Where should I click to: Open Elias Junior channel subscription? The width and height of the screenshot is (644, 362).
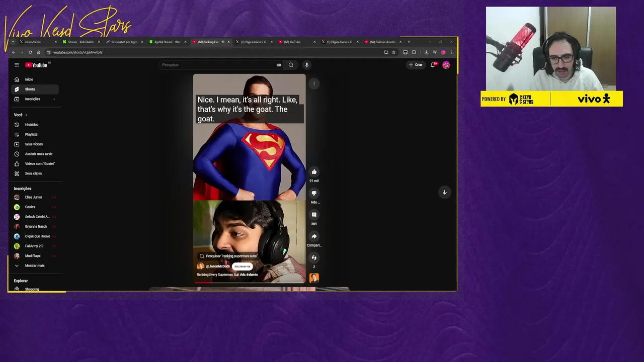[x=35, y=197]
